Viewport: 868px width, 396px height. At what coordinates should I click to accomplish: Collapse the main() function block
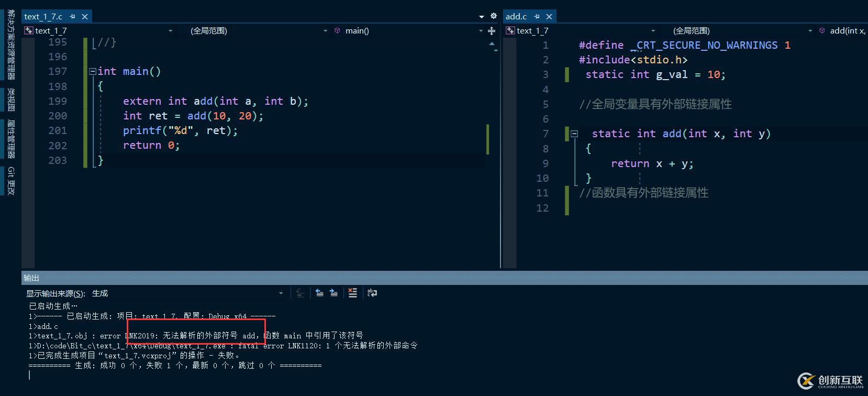click(93, 71)
